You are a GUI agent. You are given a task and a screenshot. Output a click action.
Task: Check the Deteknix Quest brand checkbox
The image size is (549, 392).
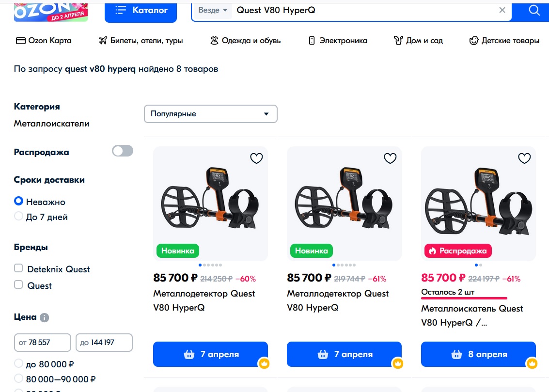tap(19, 268)
